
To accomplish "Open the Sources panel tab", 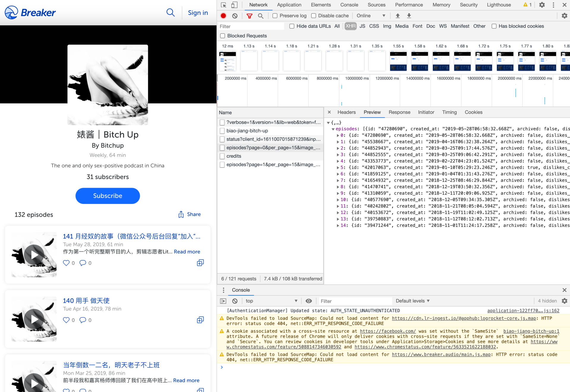I will coord(376,5).
